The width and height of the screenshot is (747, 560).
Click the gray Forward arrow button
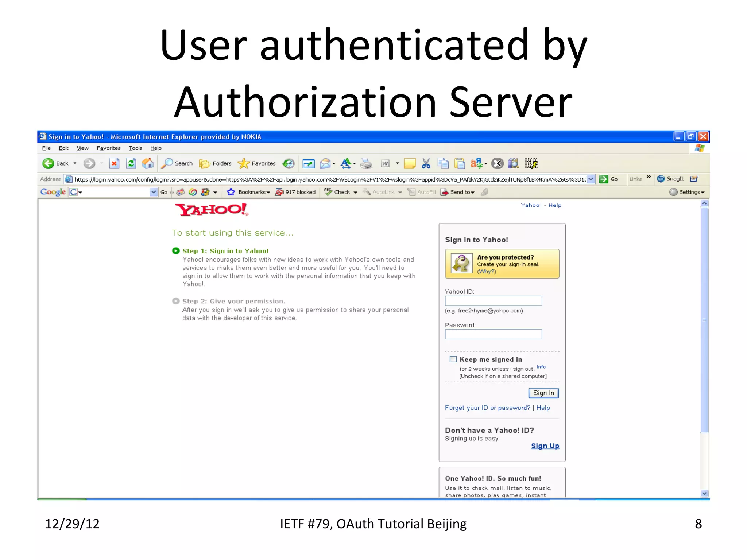[89, 163]
